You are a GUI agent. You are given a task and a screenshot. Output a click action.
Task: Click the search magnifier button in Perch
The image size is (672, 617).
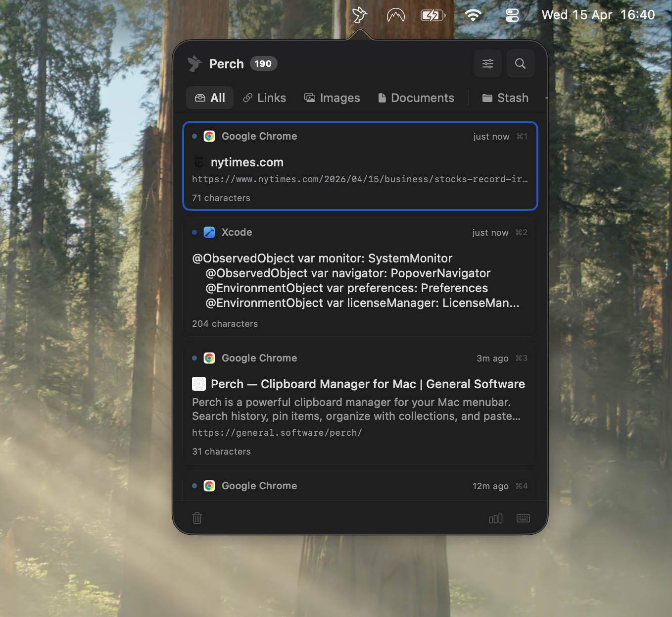520,63
